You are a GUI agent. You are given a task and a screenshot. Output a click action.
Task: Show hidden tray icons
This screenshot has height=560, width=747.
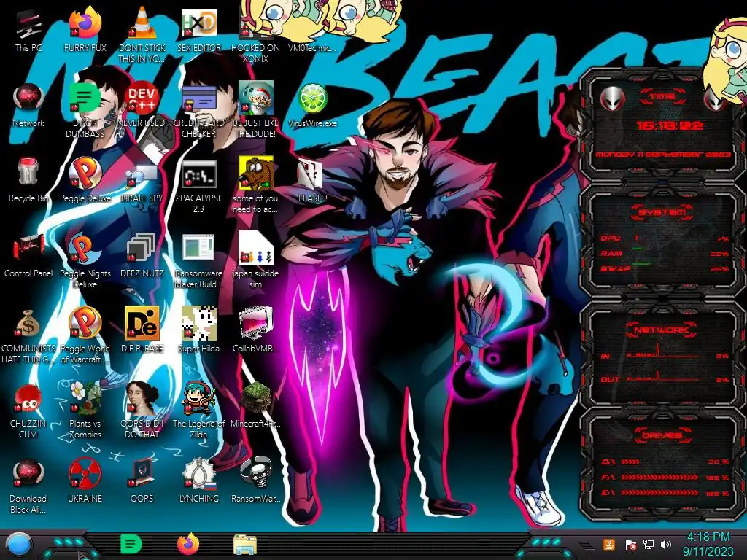(587, 545)
